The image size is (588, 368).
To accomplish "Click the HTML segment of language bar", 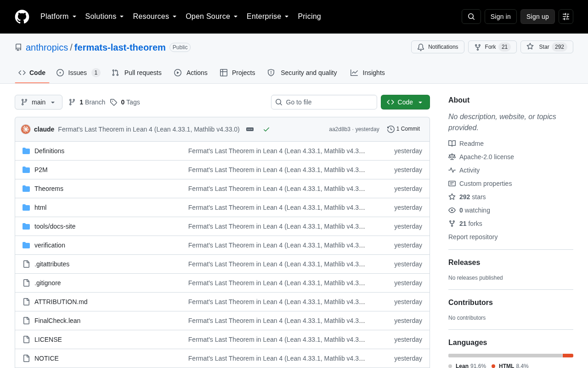I will click(x=568, y=356).
